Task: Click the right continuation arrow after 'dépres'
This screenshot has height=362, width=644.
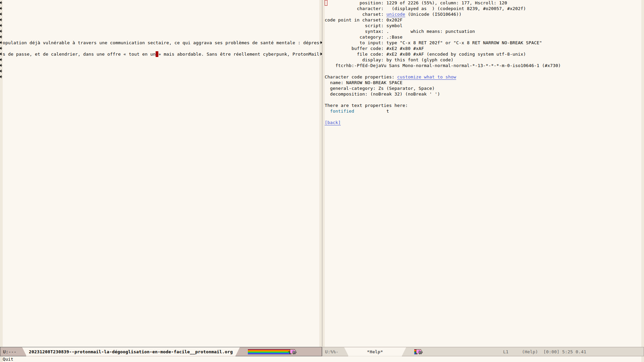Action: pos(321,43)
